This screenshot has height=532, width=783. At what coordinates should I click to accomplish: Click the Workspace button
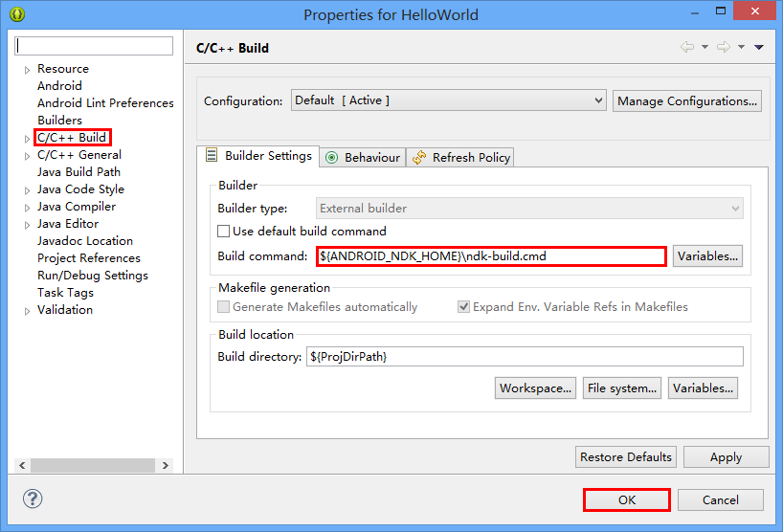point(535,388)
